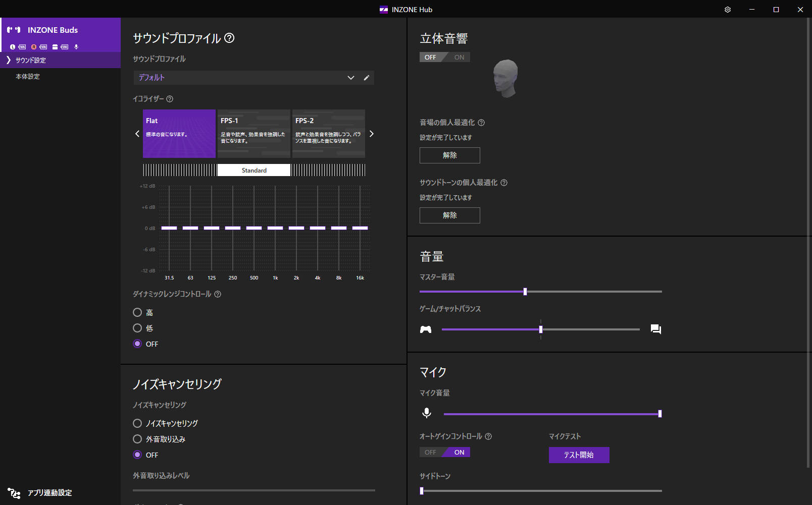Viewport: 812px width, 505px height.
Task: Click the サイドトーン slider handle
Action: click(422, 491)
